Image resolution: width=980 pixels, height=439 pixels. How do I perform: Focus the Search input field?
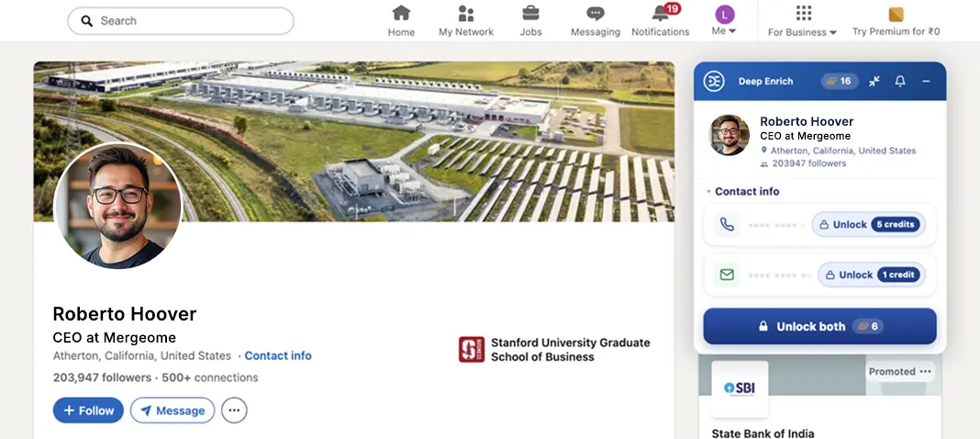click(181, 20)
